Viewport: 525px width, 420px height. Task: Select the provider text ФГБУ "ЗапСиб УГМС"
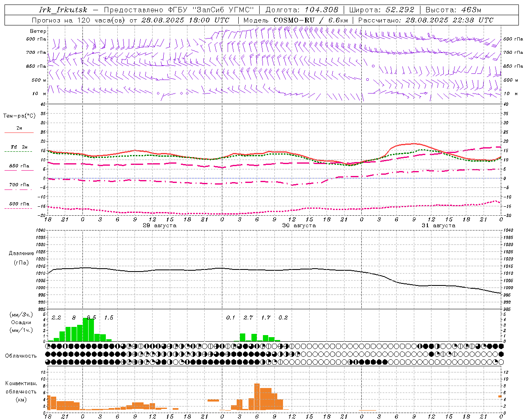211,10
